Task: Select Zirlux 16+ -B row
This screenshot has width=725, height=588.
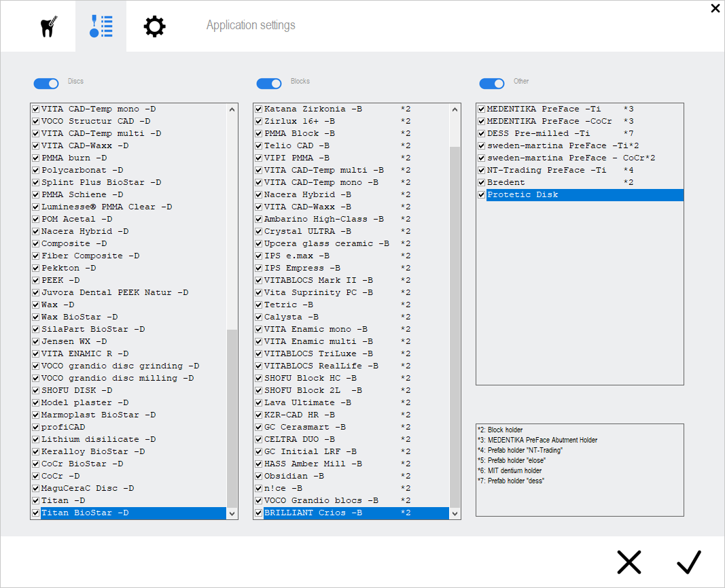Action: tap(352, 121)
